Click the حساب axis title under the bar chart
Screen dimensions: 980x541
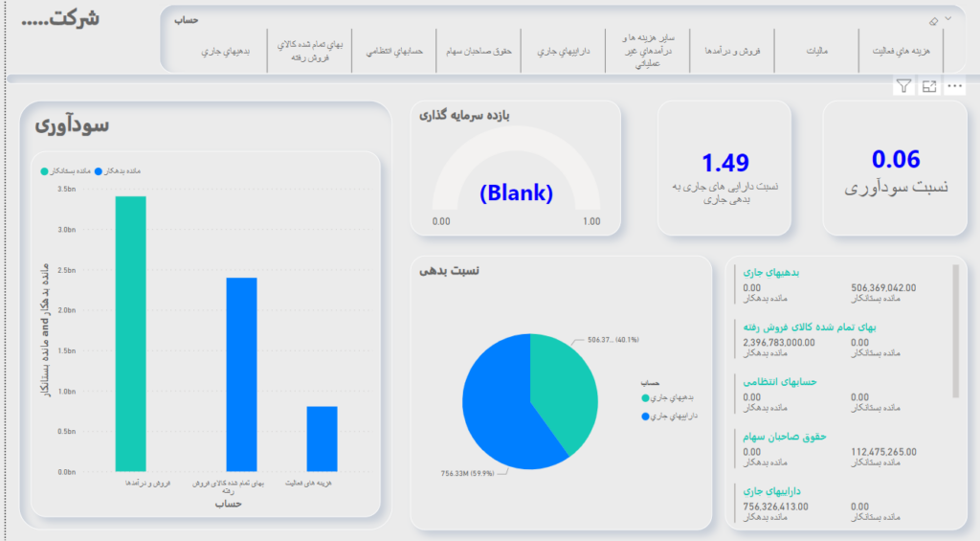[228, 504]
